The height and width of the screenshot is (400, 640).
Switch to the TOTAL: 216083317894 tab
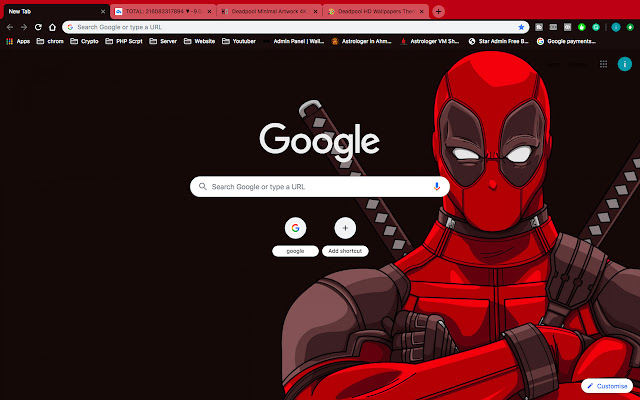[x=163, y=11]
